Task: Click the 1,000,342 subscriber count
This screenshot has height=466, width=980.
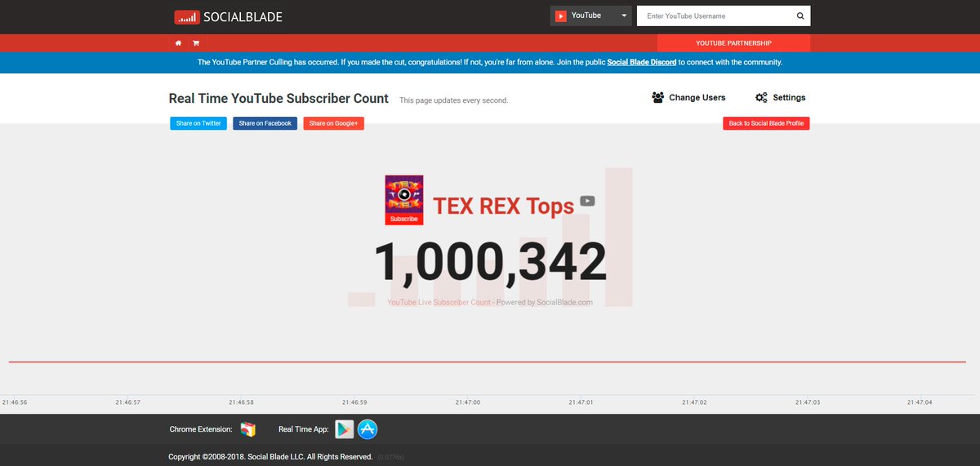Action: click(491, 262)
